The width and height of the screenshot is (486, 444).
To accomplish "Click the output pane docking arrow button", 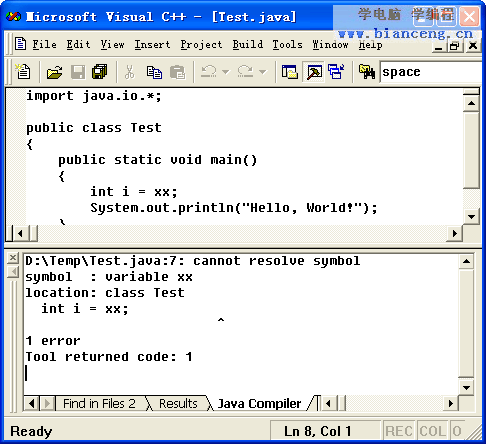I will click(x=13, y=272).
